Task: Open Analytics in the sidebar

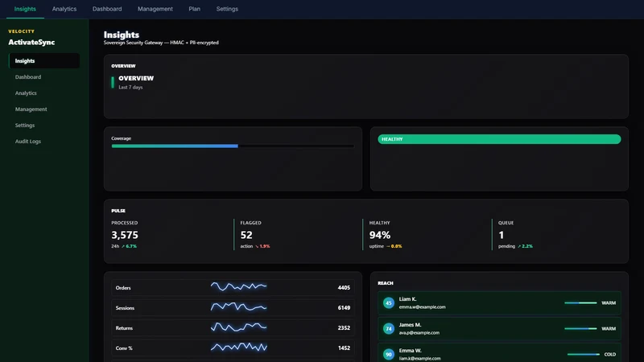Action: click(44, 93)
